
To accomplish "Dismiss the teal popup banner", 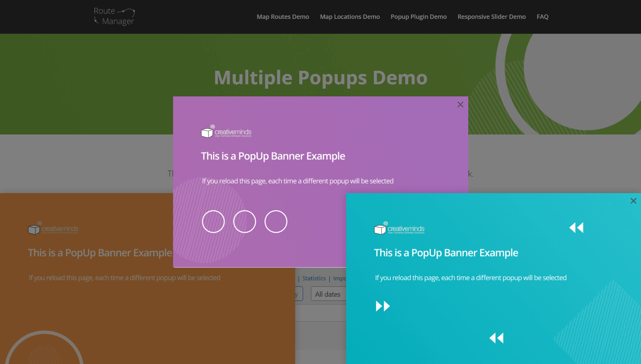I will [633, 201].
